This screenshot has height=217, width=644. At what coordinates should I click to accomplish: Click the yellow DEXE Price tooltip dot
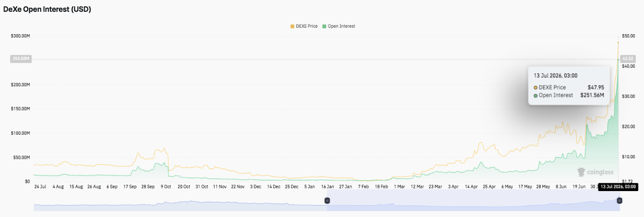536,87
